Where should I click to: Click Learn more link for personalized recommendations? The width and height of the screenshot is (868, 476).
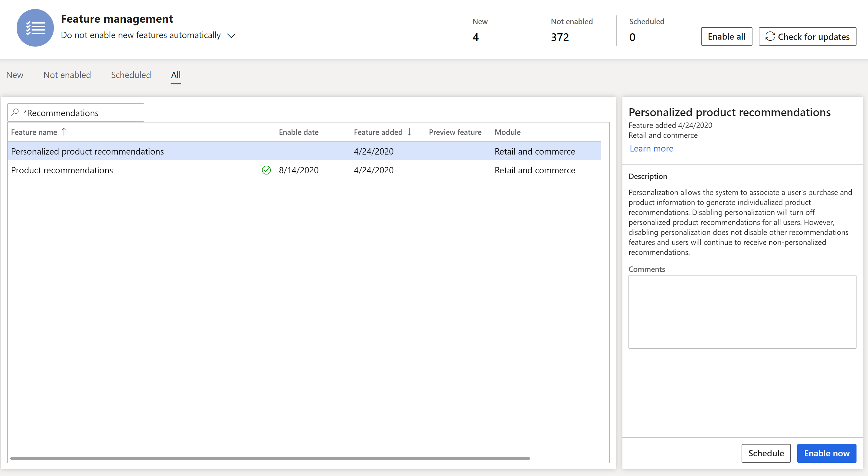pos(651,148)
